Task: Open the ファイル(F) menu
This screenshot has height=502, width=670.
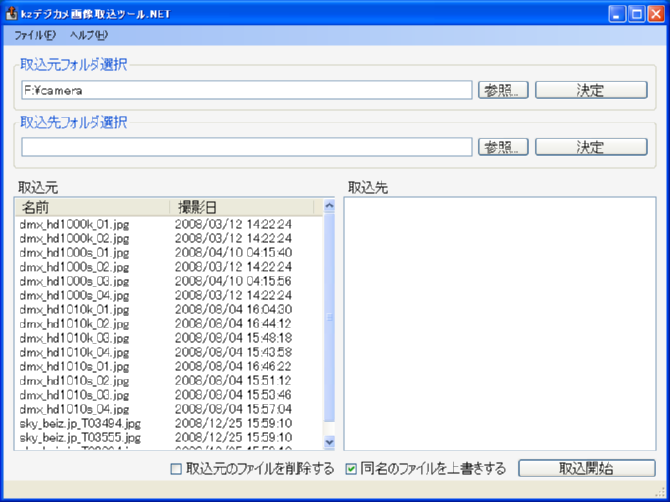Action: tap(35, 35)
